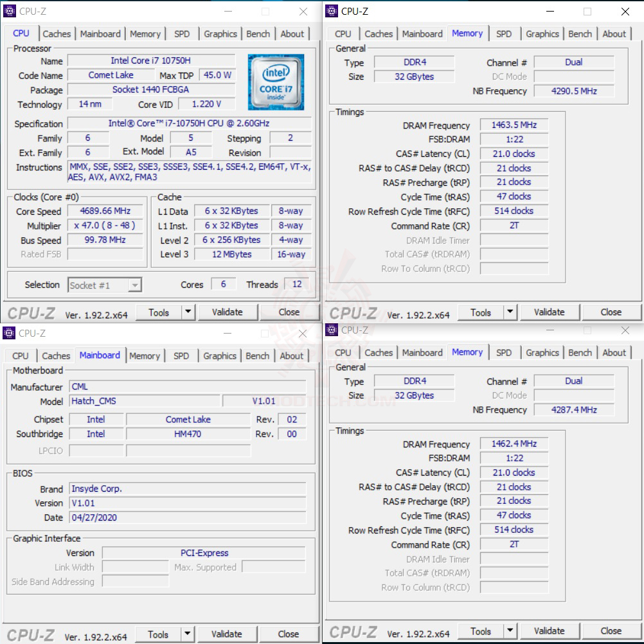Open About tab in top-left CPU window
The width and height of the screenshot is (644, 644).
tap(292, 33)
